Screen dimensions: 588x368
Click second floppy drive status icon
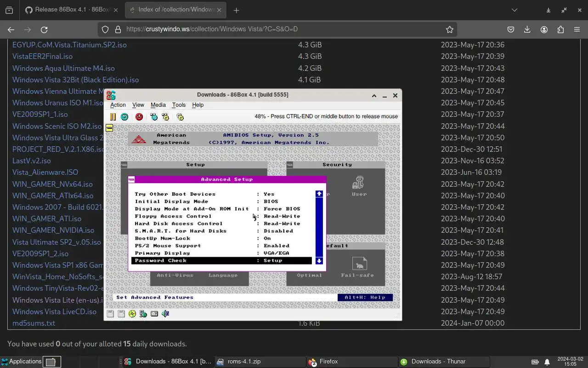coord(121,314)
